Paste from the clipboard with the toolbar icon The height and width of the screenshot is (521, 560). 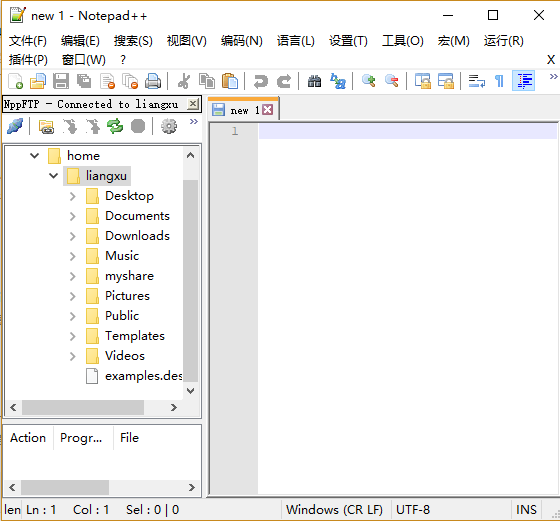click(x=230, y=81)
